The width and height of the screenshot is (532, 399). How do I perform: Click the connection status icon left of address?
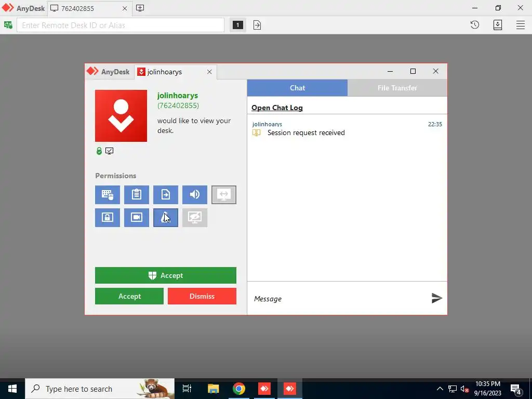click(8, 25)
